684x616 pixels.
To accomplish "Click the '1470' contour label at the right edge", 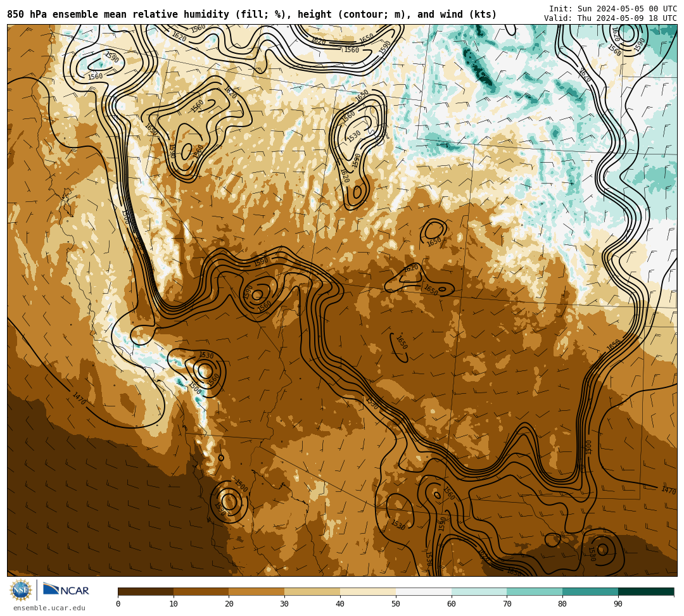I will 668,490.
